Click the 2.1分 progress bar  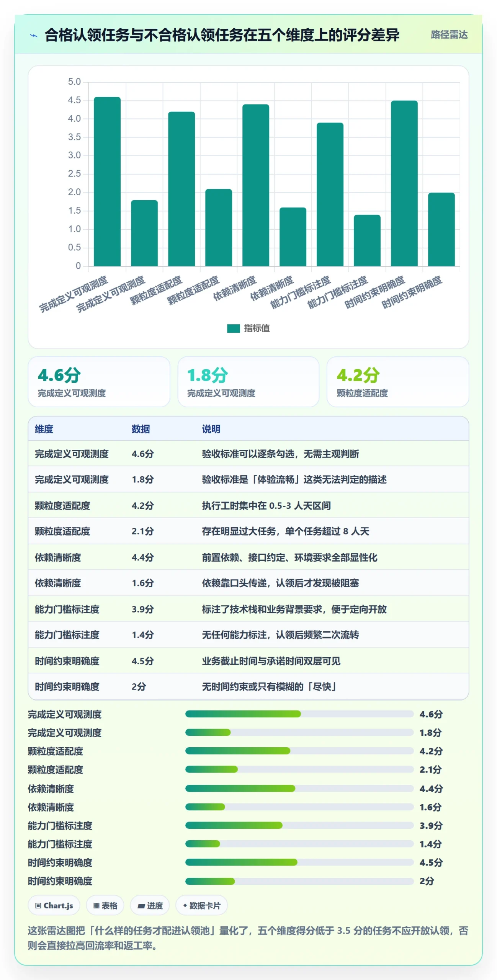[x=299, y=769]
